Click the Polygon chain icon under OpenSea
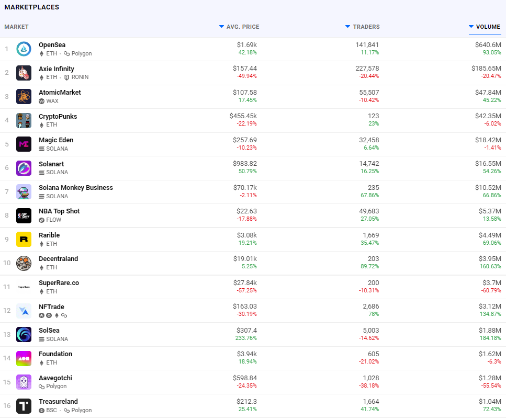506x420 pixels. pyautogui.click(x=66, y=53)
